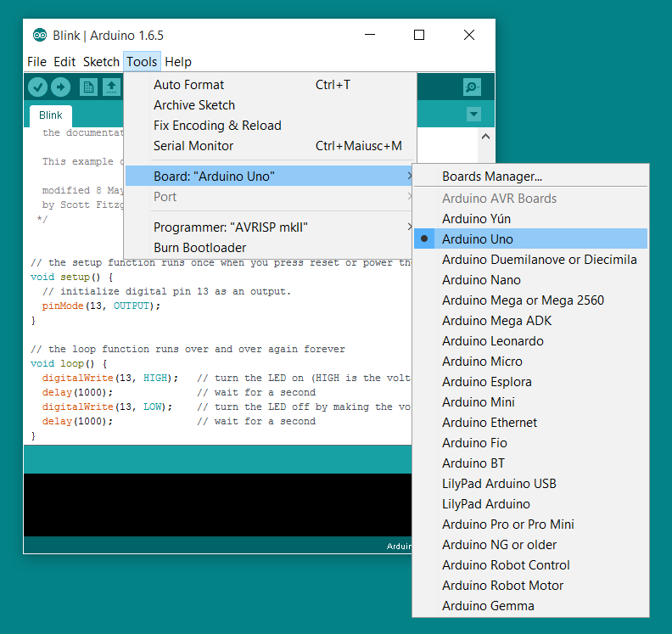672x634 pixels.
Task: Pick Arduino Gemma board
Action: [x=530, y=606]
